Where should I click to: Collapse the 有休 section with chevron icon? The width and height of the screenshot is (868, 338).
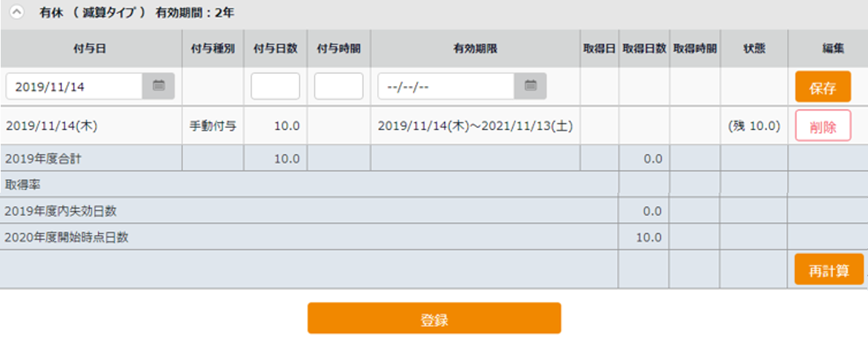(18, 13)
